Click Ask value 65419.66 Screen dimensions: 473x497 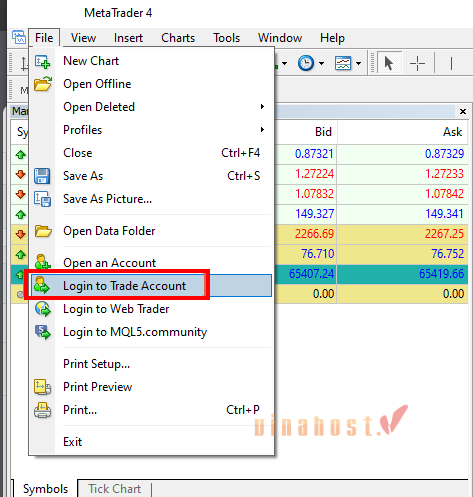[441, 274]
